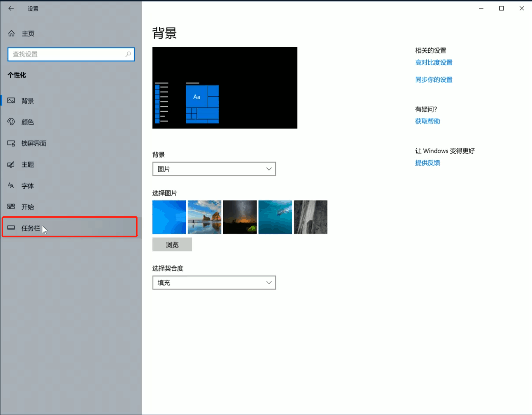Screen dimensions: 532x415
Task: Switch to 主题 settings
Action: (71, 165)
